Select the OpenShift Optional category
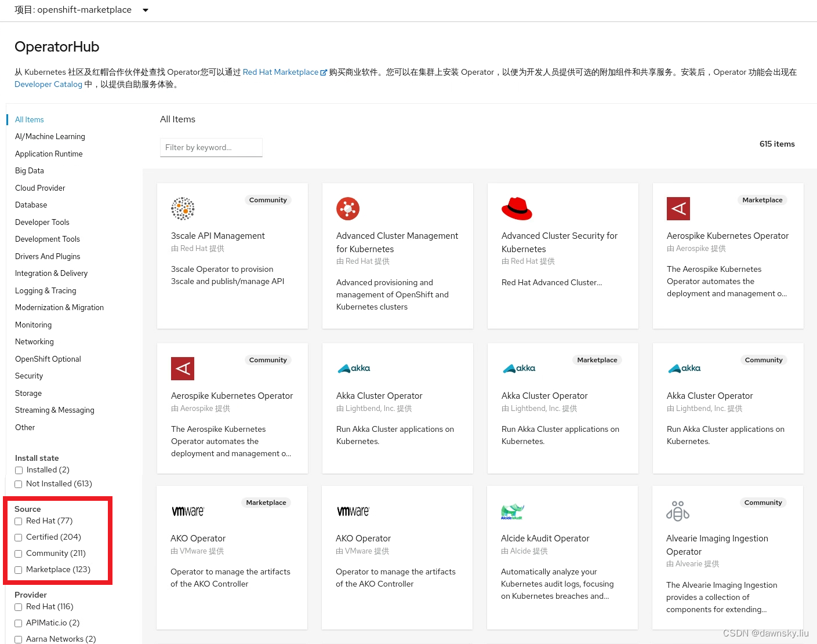The width and height of the screenshot is (817, 644). 48,359
